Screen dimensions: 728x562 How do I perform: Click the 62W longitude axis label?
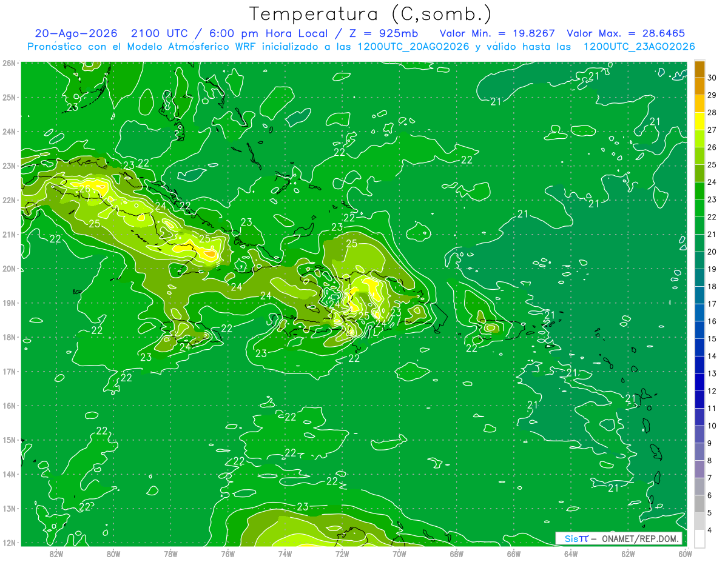click(x=629, y=554)
